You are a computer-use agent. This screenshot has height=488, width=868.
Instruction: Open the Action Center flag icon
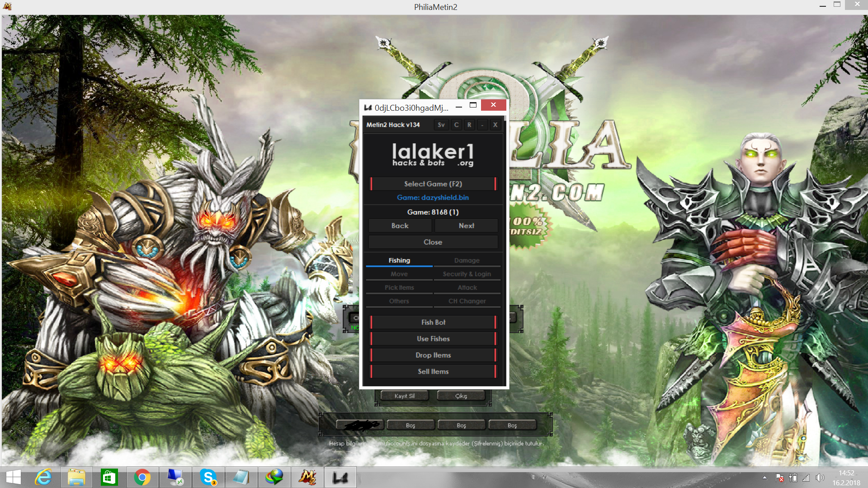[x=779, y=478]
